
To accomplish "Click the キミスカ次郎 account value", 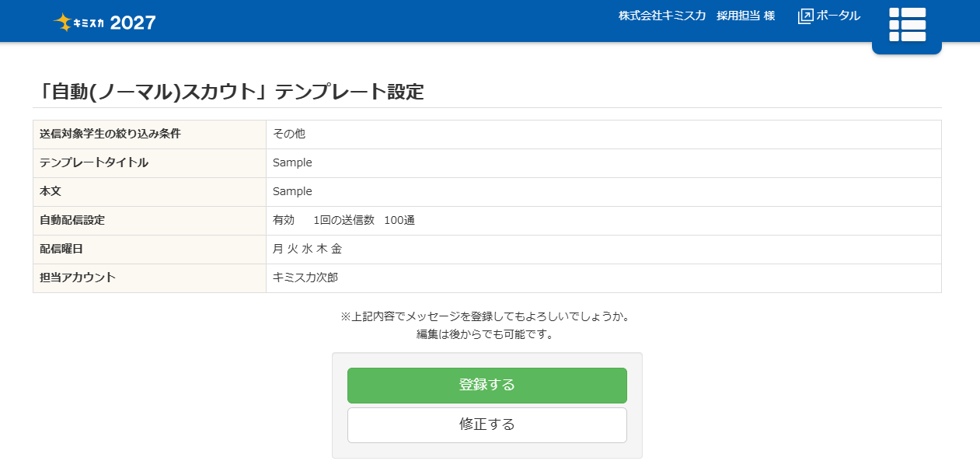I will [x=305, y=278].
